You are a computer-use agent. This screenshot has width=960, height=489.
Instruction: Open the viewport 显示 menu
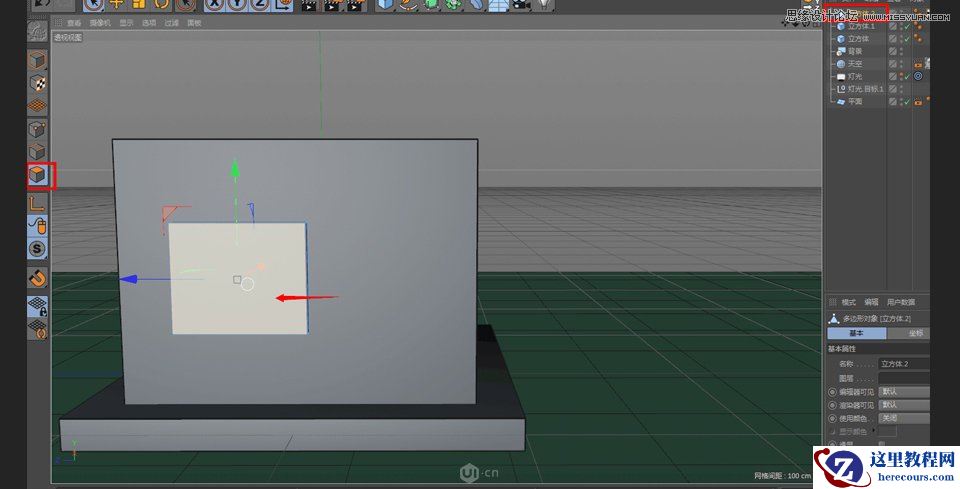[x=126, y=23]
